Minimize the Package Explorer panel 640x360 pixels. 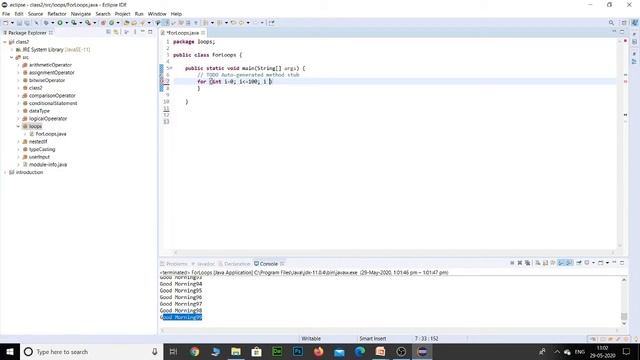[142, 32]
